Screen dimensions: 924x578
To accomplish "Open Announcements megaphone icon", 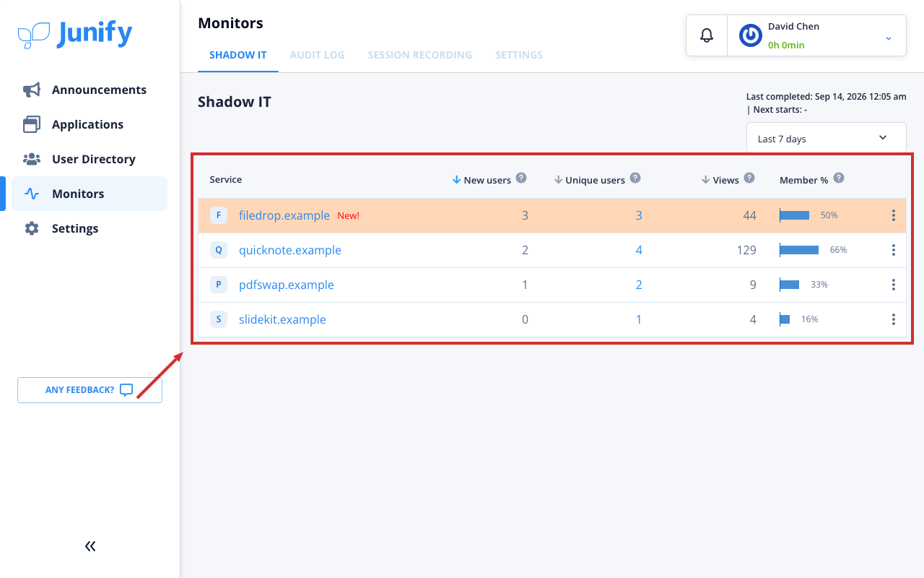I will pyautogui.click(x=32, y=90).
